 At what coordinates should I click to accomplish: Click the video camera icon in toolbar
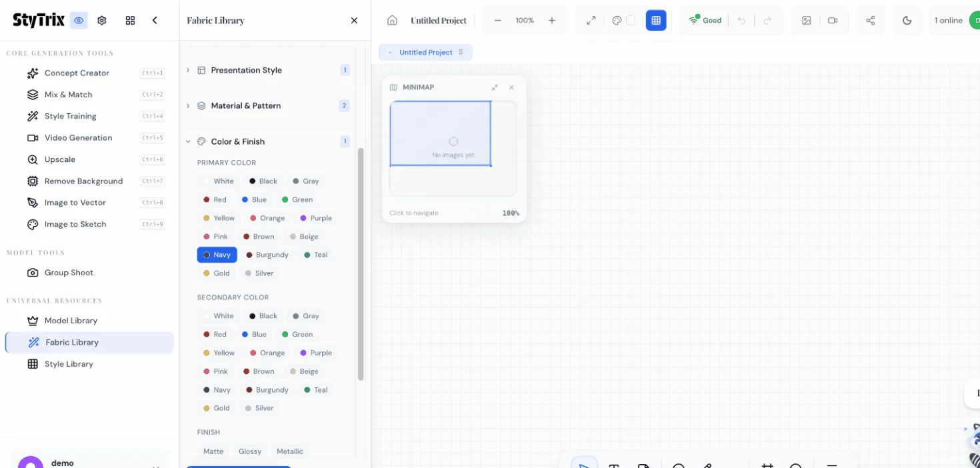coord(833,21)
